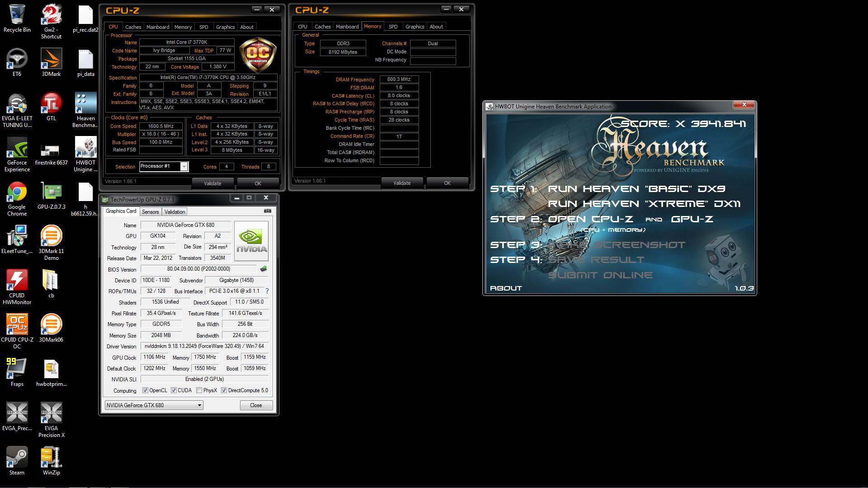The image size is (868, 488).
Task: Click Validate in the left CPU-Z window
Action: [212, 183]
